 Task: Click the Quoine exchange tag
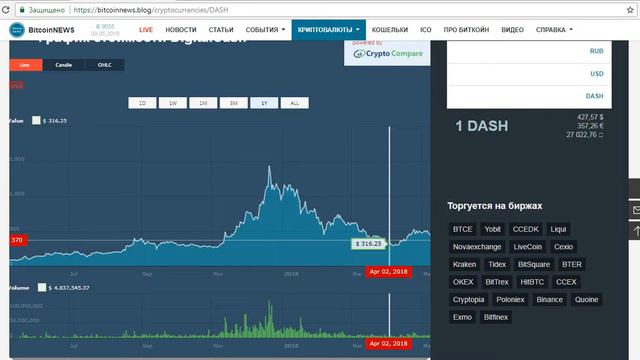tap(586, 299)
